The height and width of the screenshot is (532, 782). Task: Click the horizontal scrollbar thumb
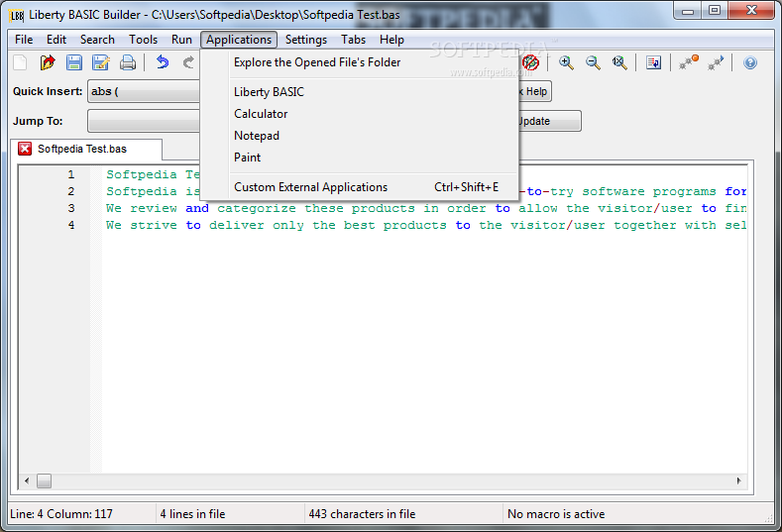coord(44,481)
